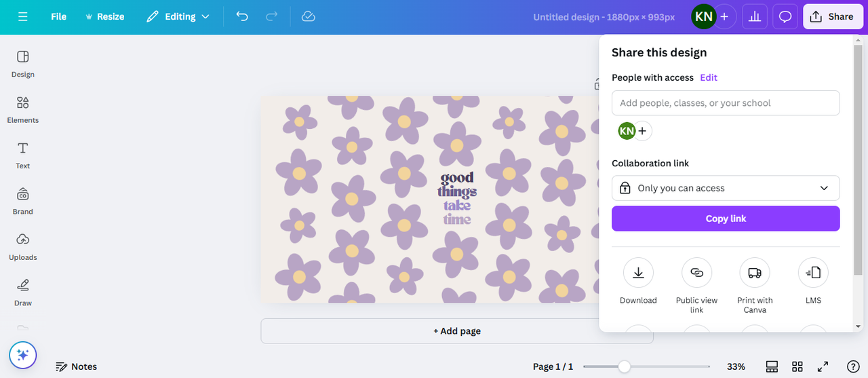The image size is (868, 378).
Task: Select the Public view link icon
Action: (696, 273)
